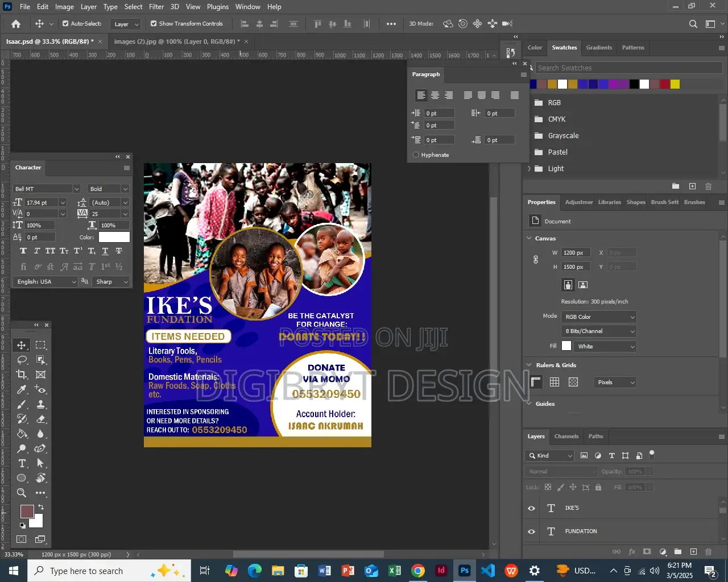This screenshot has height=582, width=728.
Task: Click the left align text button
Action: (x=421, y=95)
